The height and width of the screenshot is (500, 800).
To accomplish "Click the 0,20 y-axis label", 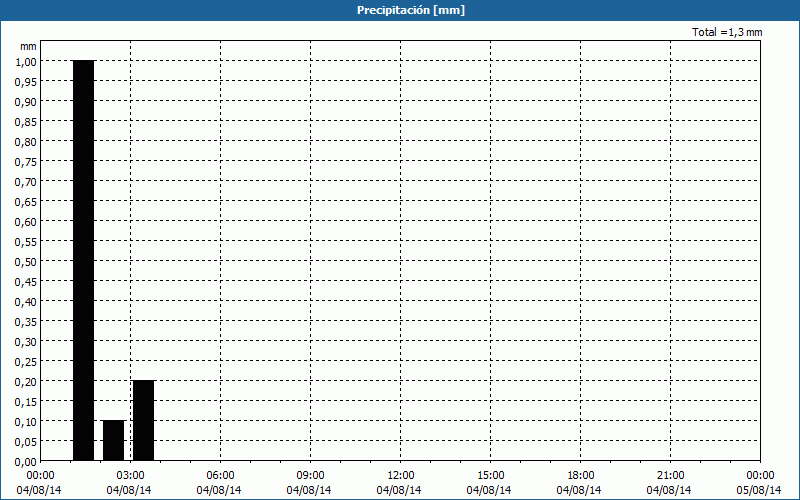I will coord(26,382).
